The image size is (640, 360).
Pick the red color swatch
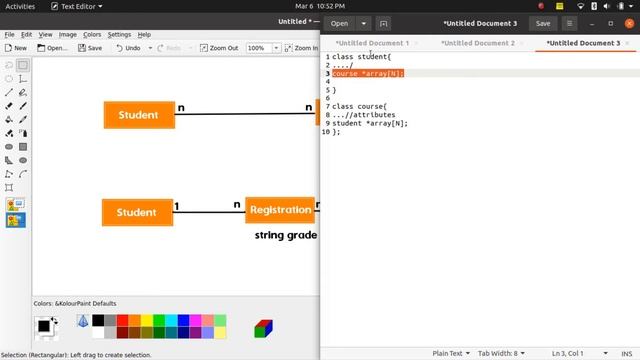click(122, 320)
